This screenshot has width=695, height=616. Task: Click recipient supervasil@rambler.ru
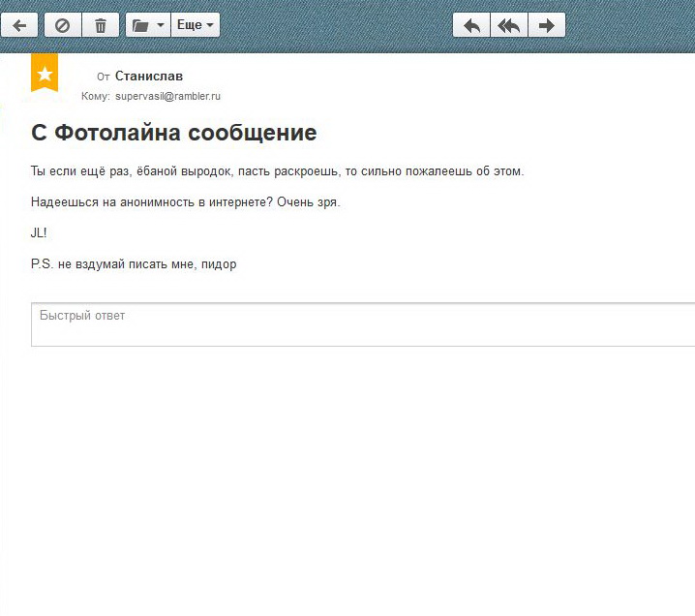pos(167,96)
